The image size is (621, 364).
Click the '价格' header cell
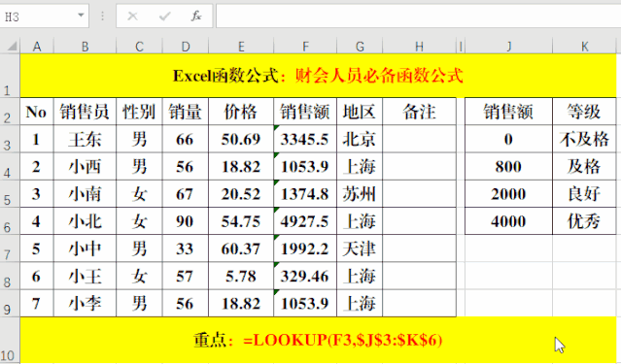click(241, 112)
